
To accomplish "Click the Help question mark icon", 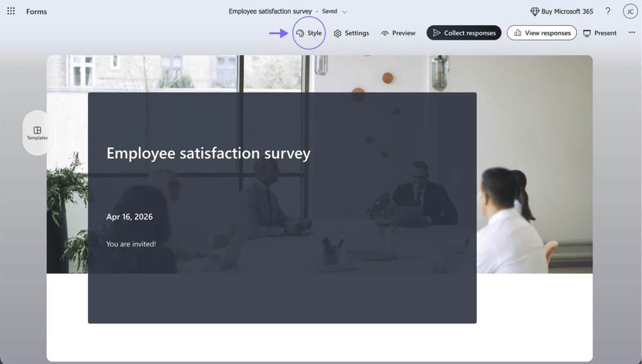I will tap(608, 12).
